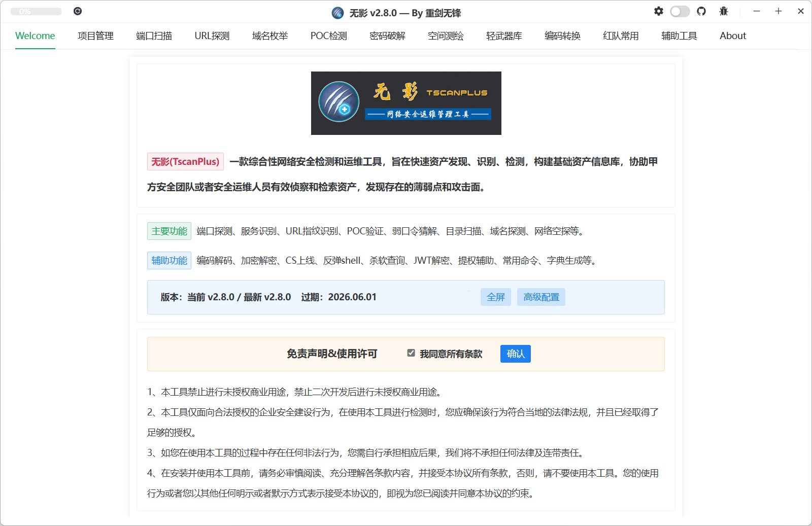The height and width of the screenshot is (526, 812).
Task: Click the 全屏 button
Action: pos(496,297)
